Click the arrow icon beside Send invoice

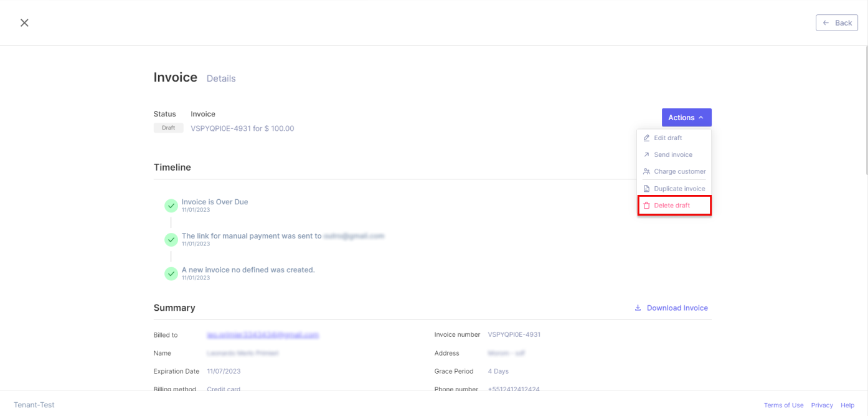point(646,154)
